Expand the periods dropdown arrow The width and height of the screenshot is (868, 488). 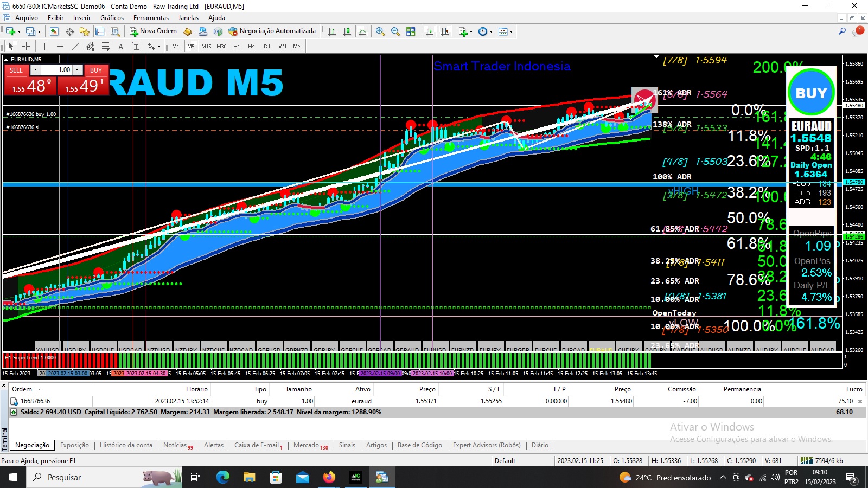[491, 31]
